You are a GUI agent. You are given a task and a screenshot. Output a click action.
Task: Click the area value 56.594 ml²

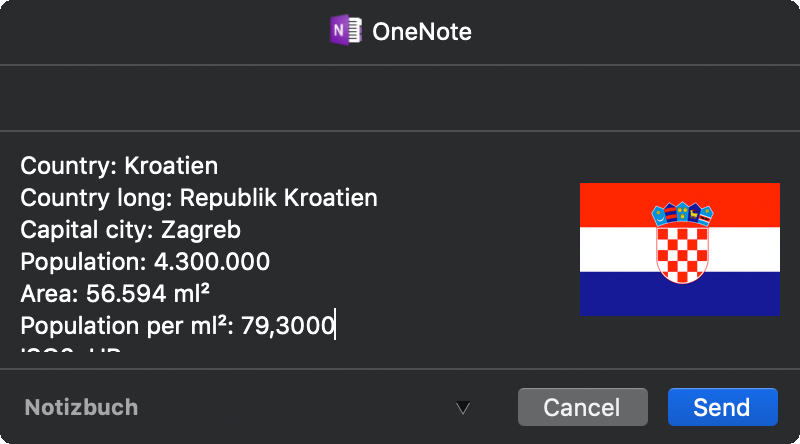[x=148, y=293]
